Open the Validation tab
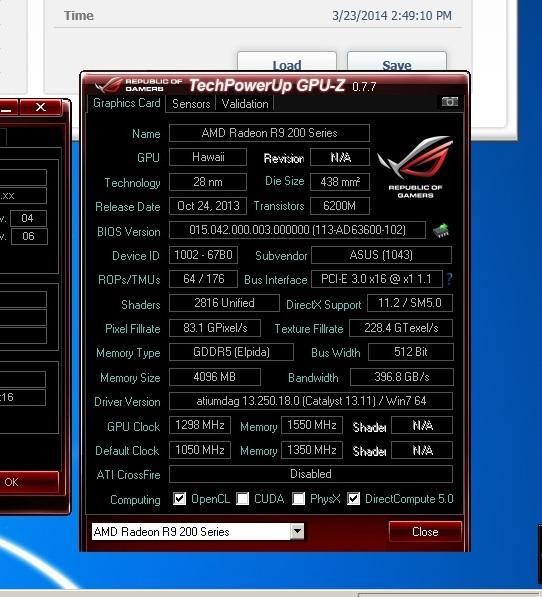542x597 pixels. [x=245, y=104]
